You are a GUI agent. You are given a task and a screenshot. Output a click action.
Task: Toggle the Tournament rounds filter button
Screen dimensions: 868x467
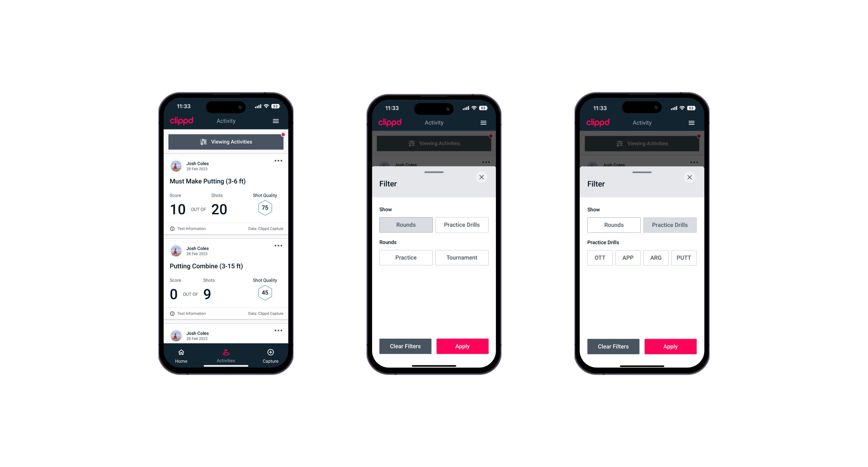tap(461, 257)
